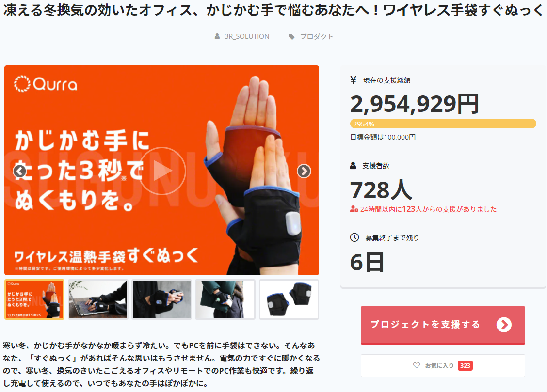Click the user icon next to 3R_SOLUTION
Image resolution: width=547 pixels, height=392 pixels.
(x=217, y=37)
